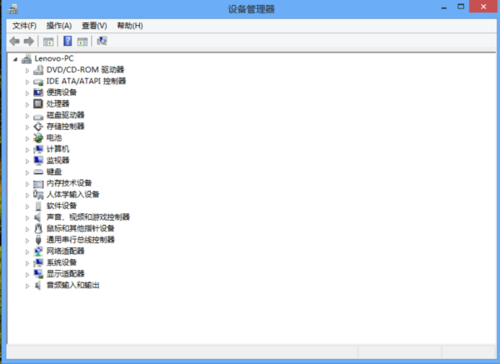Select the 系统设备 tree label
The image size is (500, 364).
pos(61,262)
